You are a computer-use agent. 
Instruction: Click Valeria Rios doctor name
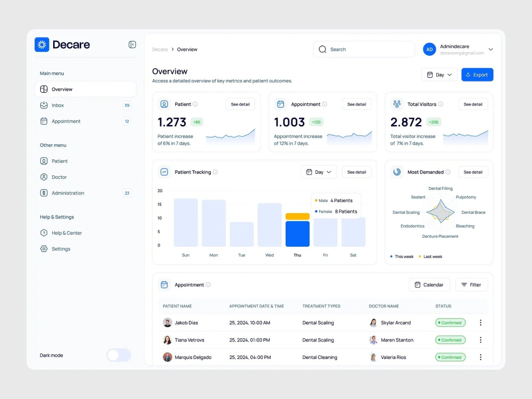point(393,358)
